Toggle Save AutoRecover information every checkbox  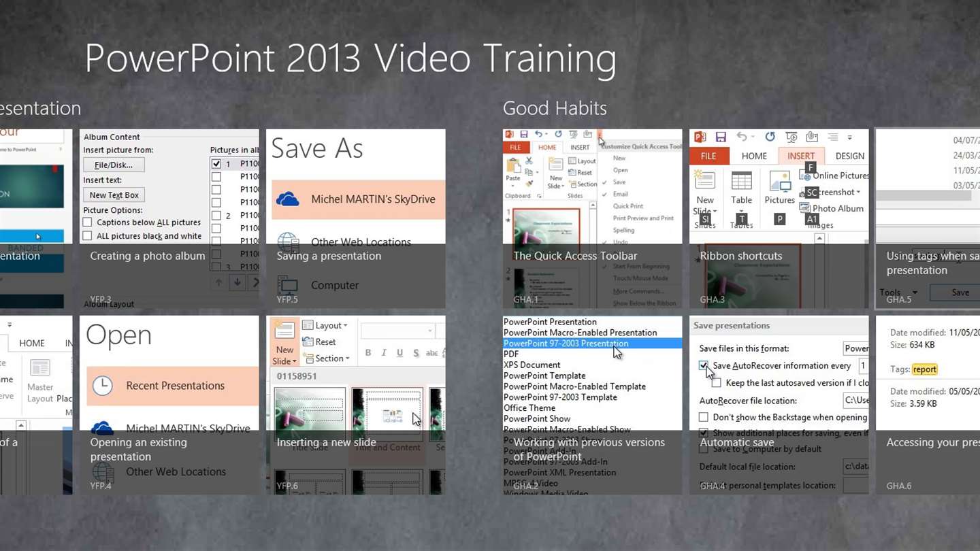[703, 366]
